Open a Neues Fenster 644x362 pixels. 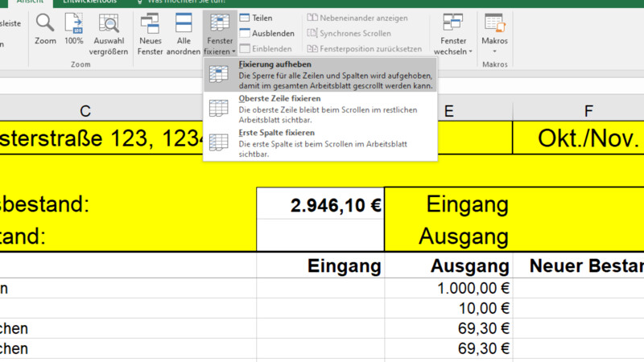tap(150, 35)
